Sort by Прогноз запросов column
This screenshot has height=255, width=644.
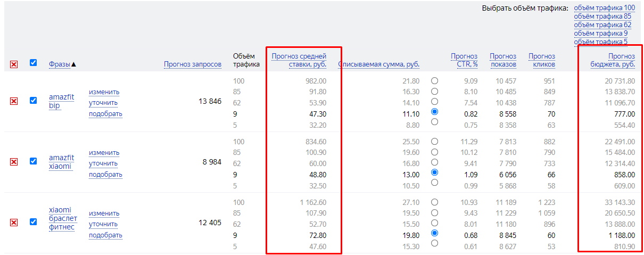tap(192, 64)
